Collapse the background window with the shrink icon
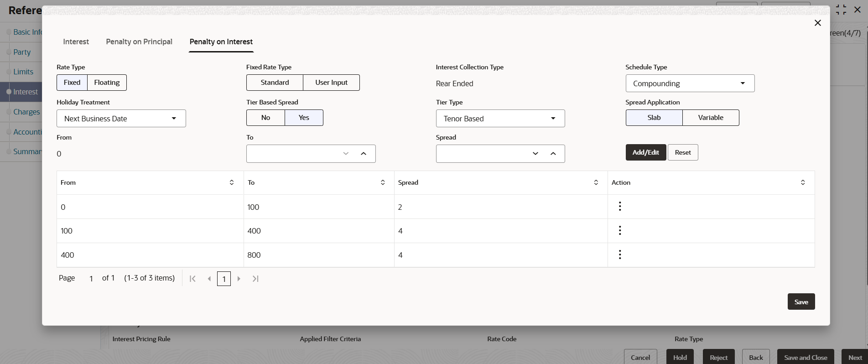Screen dimensions: 868x364 point(841,10)
